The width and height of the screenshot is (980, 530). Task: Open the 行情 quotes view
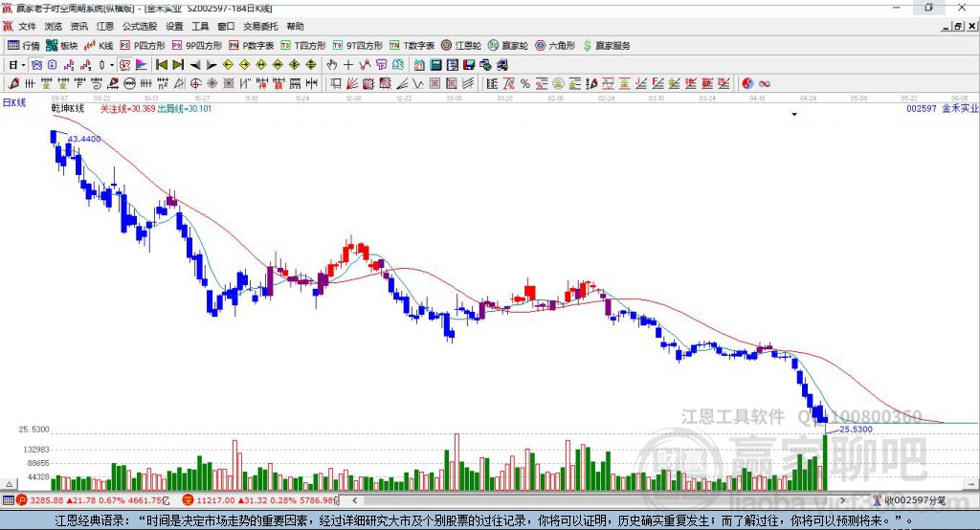23,46
